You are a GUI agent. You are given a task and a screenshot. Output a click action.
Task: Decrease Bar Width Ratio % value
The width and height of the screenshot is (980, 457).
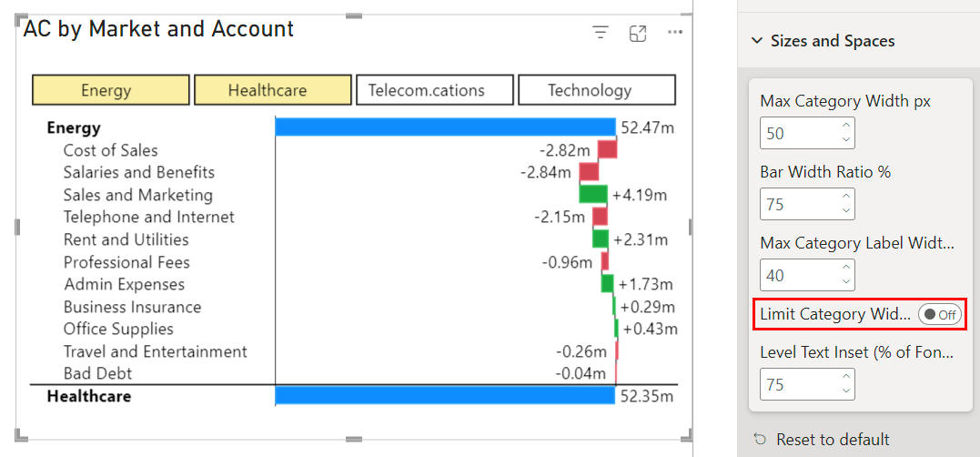[x=846, y=210]
